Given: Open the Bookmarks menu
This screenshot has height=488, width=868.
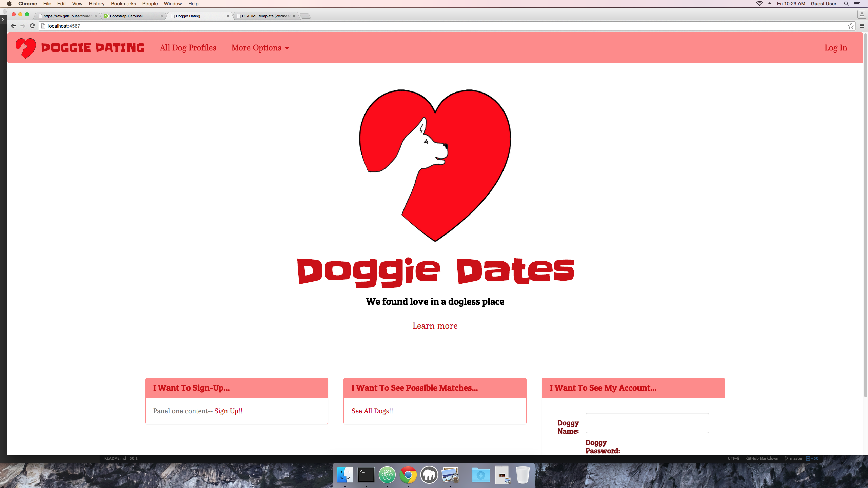Looking at the screenshot, I should coord(123,4).
